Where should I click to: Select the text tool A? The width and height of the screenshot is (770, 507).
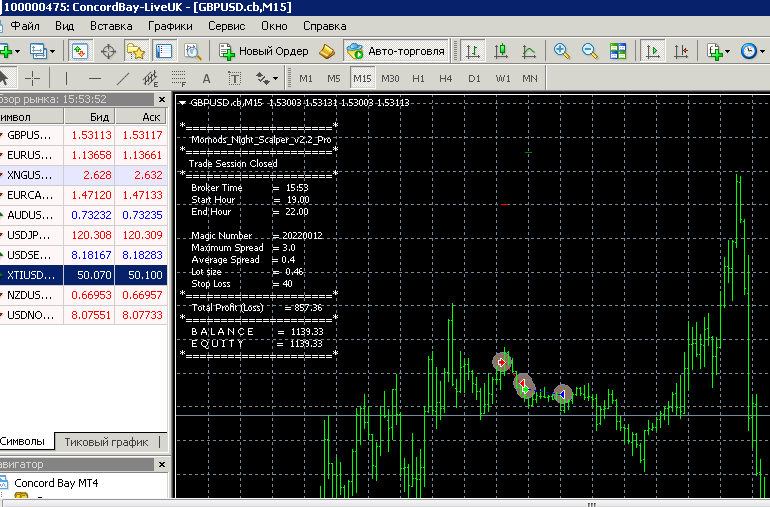pos(206,78)
